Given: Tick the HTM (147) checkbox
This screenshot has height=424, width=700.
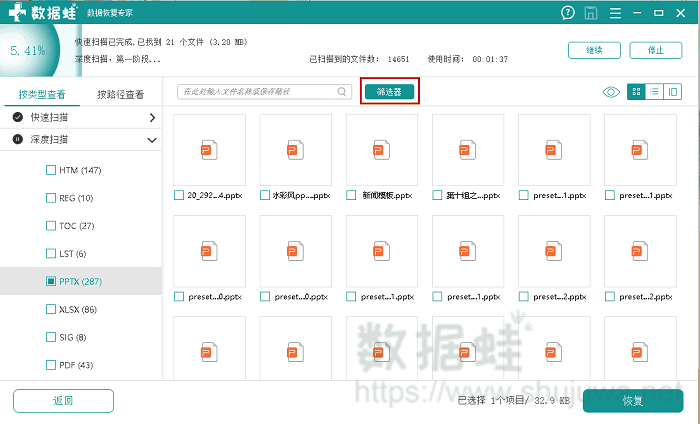Looking at the screenshot, I should click(x=51, y=170).
